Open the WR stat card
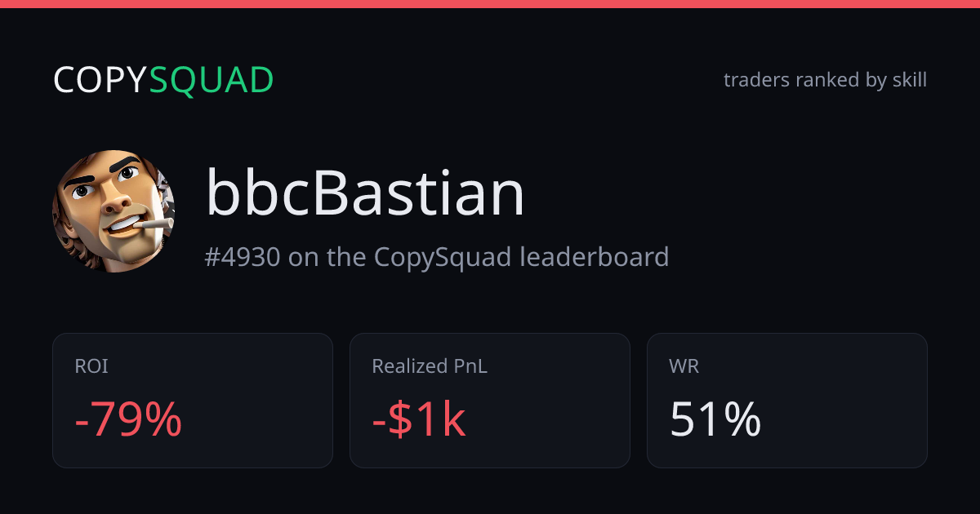The height and width of the screenshot is (514, 980). click(x=787, y=401)
